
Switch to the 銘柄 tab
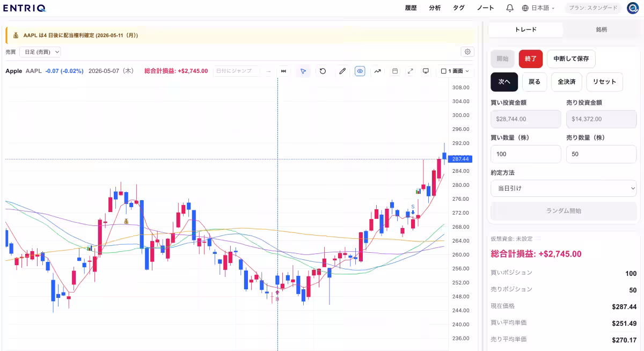point(601,30)
